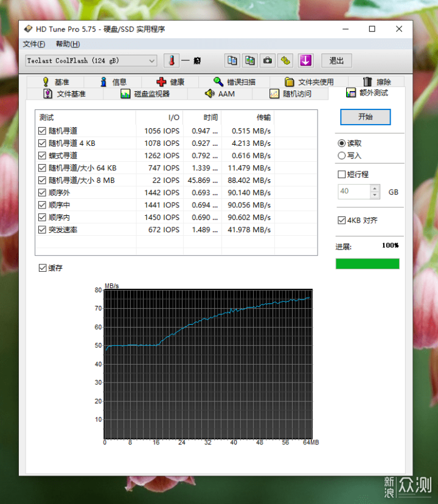Click the camera save screenshot icon
The width and height of the screenshot is (438, 504).
tap(267, 60)
